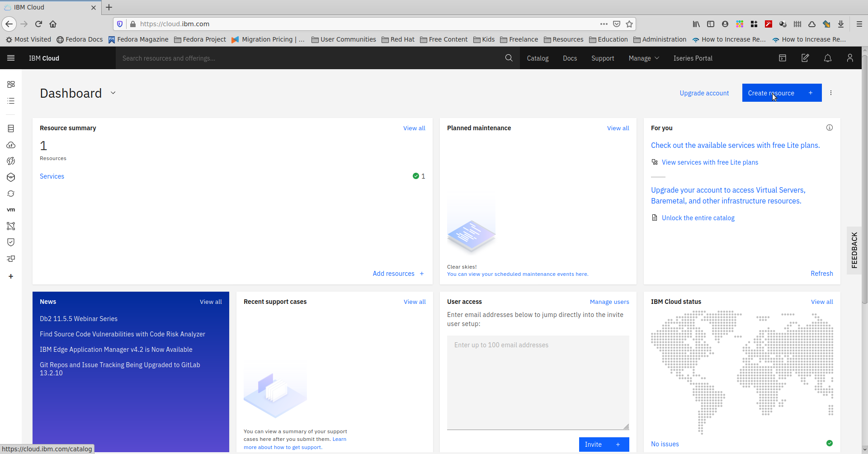
Task: Open the hamburger navigation menu
Action: tap(11, 58)
